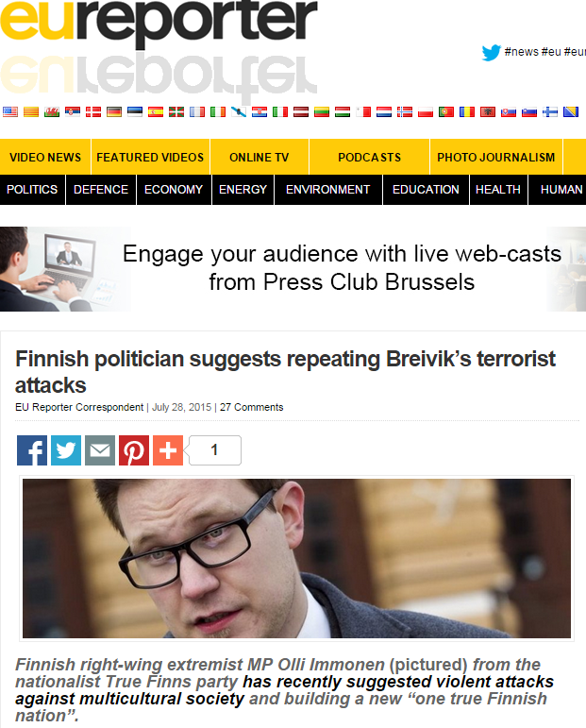Select the Polish flag language

tap(426, 112)
